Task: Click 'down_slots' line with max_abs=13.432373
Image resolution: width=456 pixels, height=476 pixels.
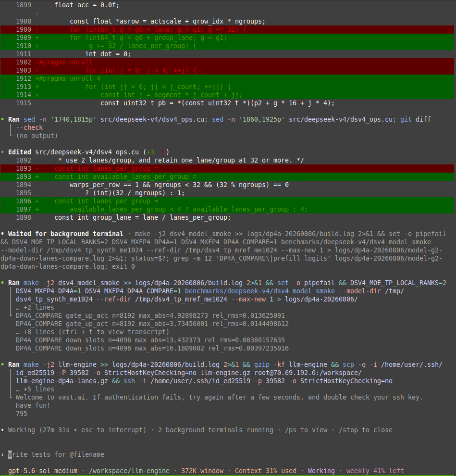Action: click(150, 340)
